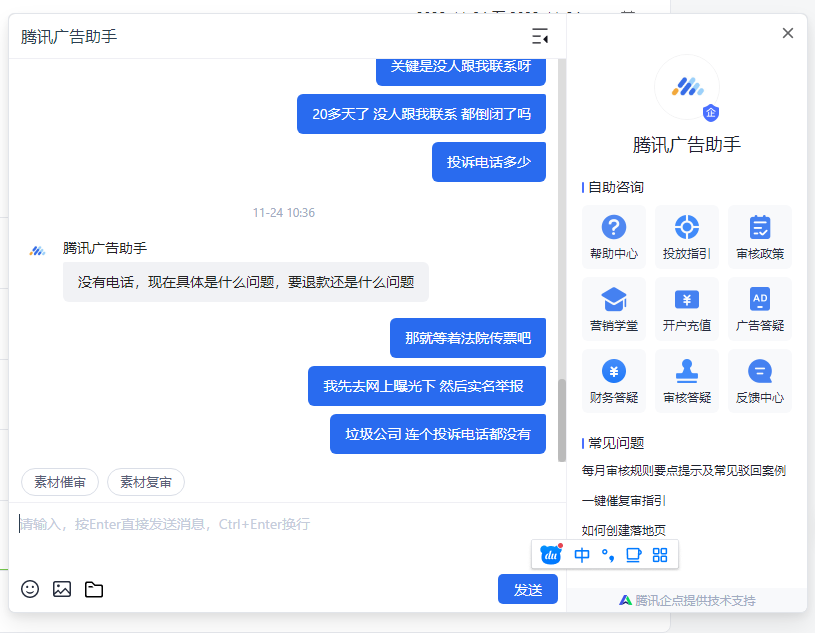Click the timestamp 11-24 10:36
This screenshot has height=633, width=815.
click(284, 213)
